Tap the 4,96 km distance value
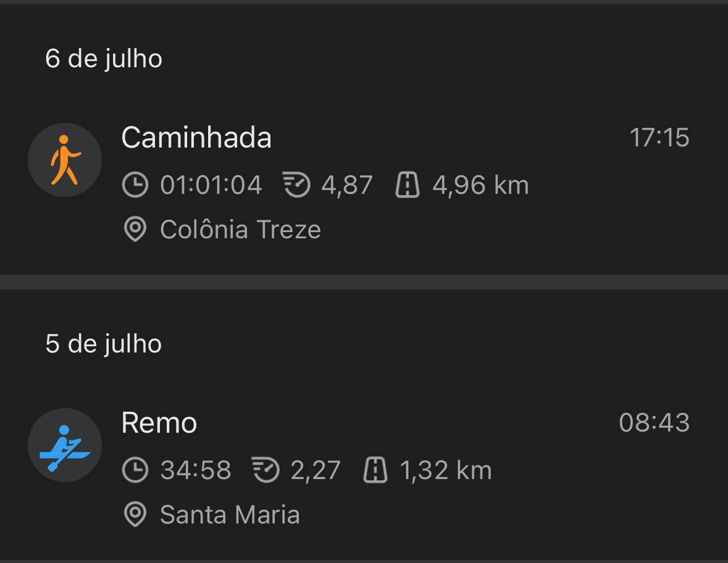 [481, 185]
